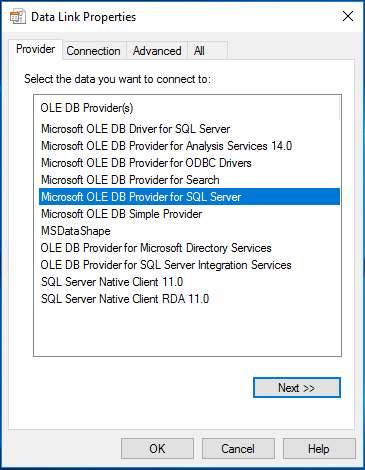Click the Data Link Properties title icon
Screen dimensions: 365x470
tap(18, 17)
